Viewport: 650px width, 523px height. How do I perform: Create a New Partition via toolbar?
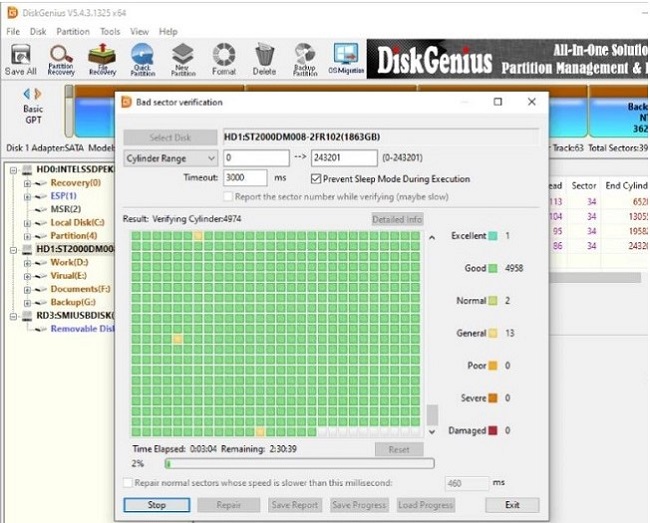tap(183, 59)
